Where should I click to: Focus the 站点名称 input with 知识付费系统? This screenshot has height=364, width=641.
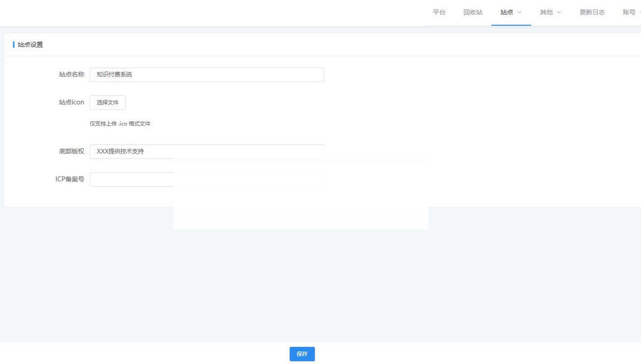(207, 75)
